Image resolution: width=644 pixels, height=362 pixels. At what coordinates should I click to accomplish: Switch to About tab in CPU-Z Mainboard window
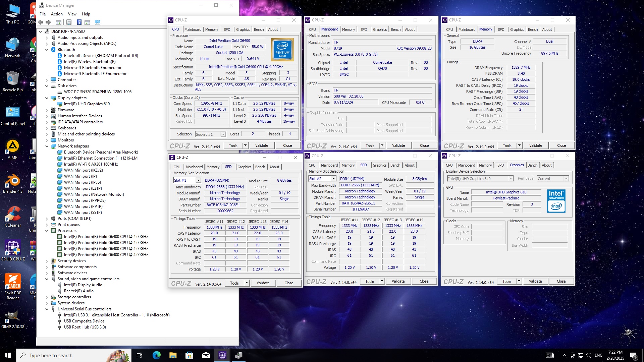[x=410, y=29]
